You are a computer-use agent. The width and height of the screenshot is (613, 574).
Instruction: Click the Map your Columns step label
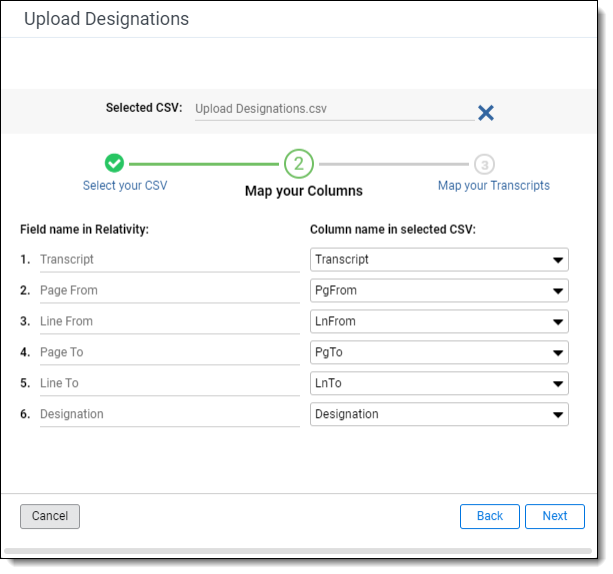tap(304, 191)
